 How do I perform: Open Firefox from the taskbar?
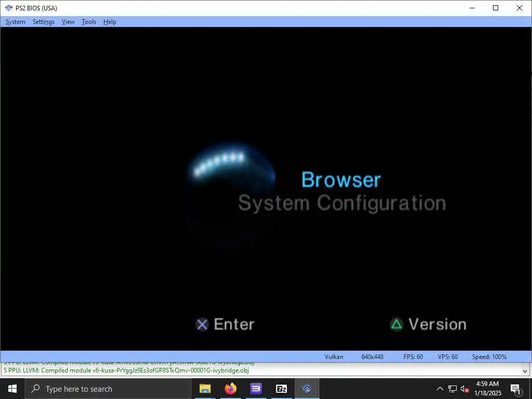click(230, 389)
